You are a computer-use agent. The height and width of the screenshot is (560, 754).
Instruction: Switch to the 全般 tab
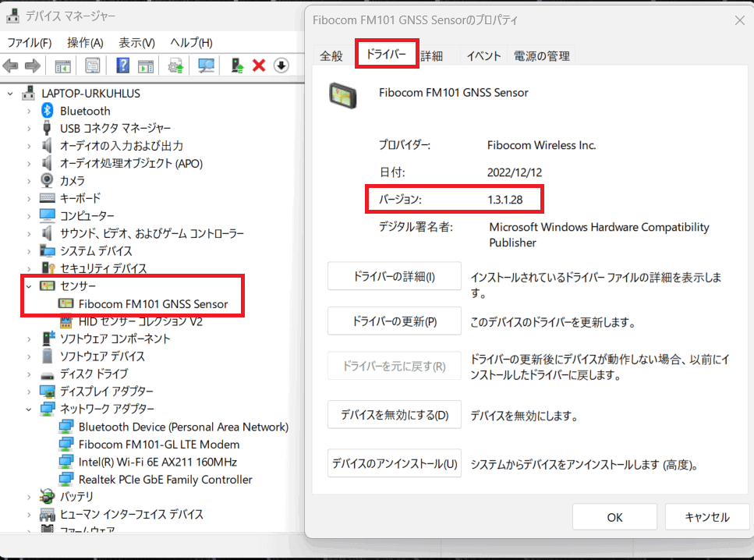331,56
